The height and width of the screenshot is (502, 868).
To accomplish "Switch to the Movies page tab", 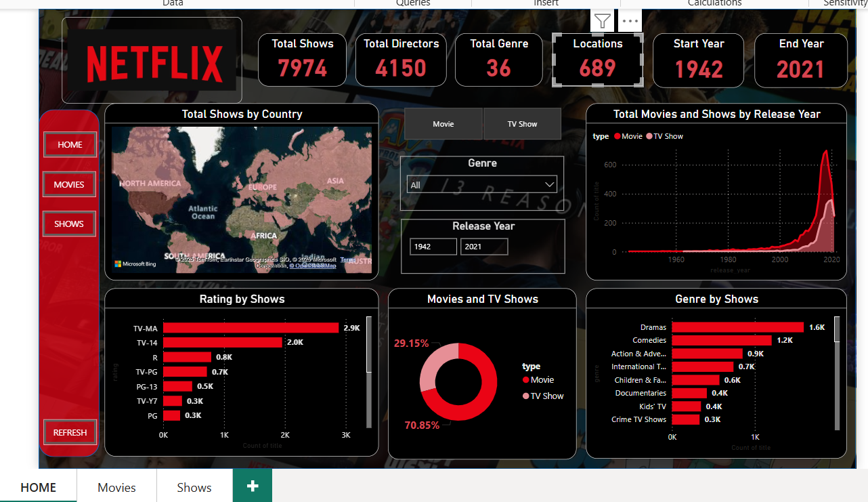I will click(x=116, y=487).
